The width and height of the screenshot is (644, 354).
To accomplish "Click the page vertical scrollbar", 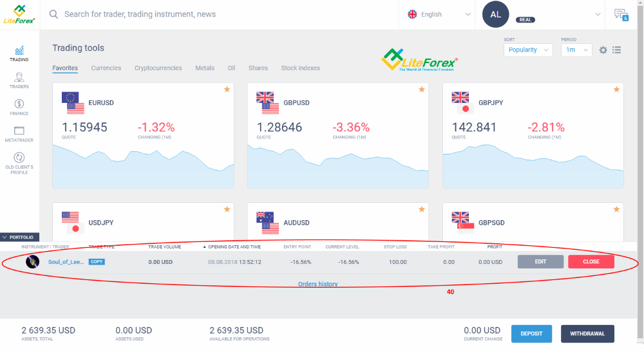I will pos(641,172).
